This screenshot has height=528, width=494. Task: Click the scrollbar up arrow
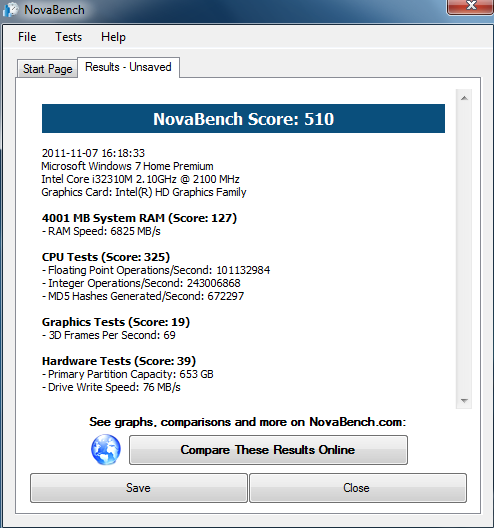tap(464, 98)
